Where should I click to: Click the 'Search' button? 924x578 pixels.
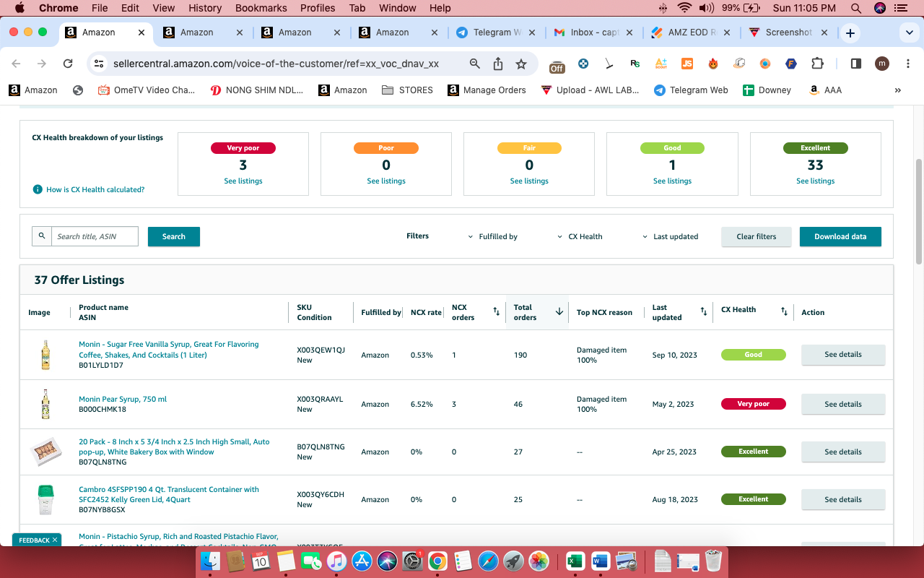[x=174, y=236]
